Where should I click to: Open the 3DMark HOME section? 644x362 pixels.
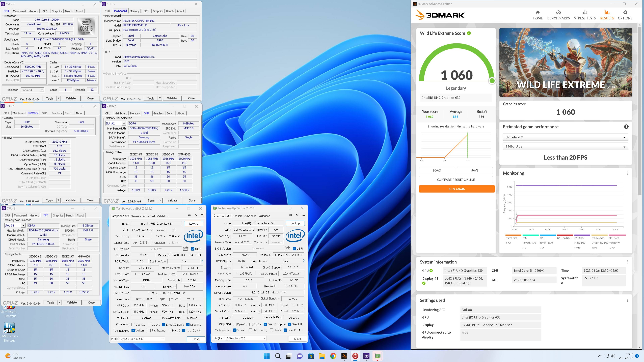pyautogui.click(x=538, y=15)
